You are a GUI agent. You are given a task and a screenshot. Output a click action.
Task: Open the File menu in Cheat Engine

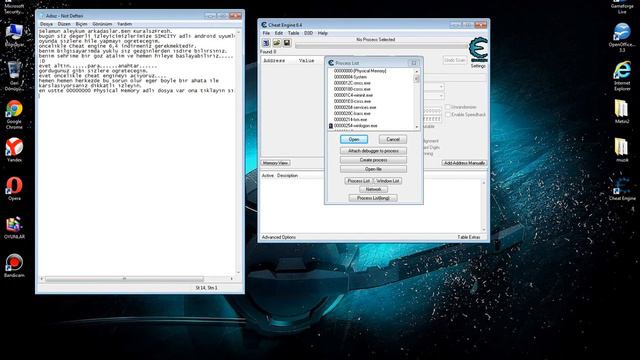click(x=266, y=33)
